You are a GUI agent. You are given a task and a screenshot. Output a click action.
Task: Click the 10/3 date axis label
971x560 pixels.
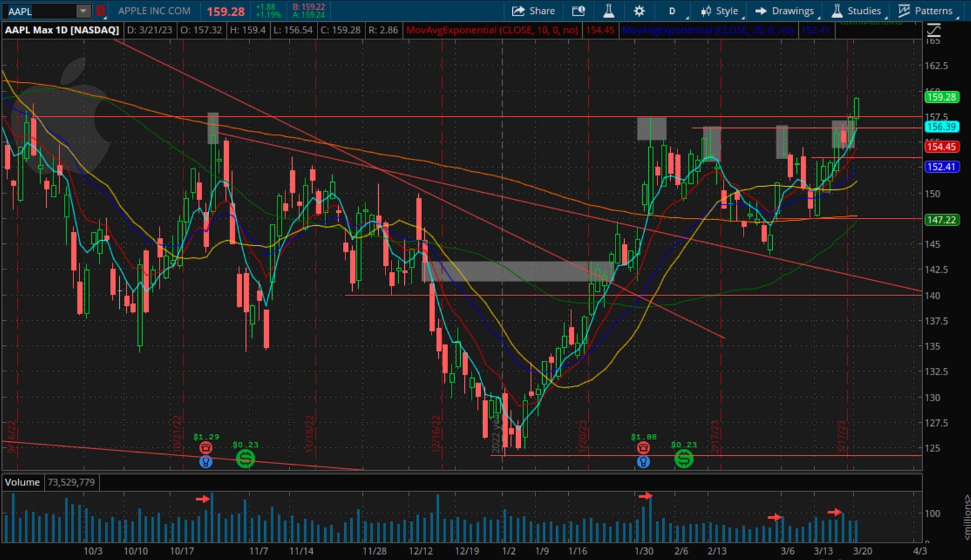93,551
